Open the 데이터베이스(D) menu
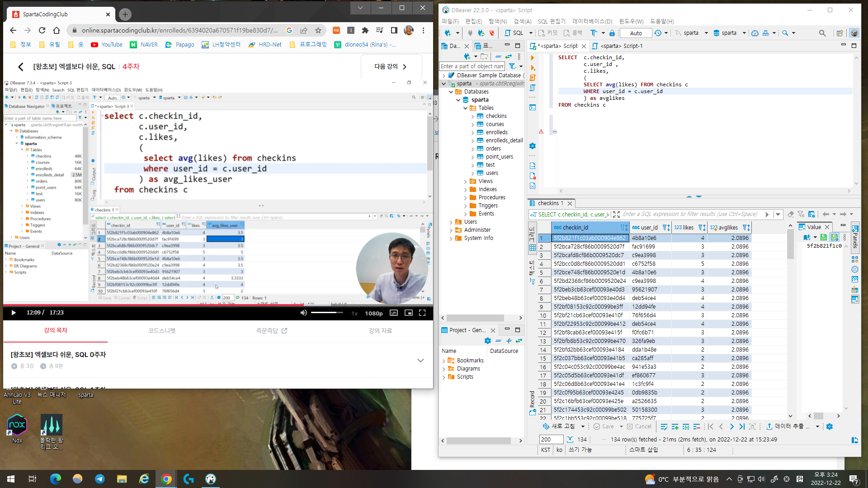Screen dimensions: 868x488 (x=592, y=21)
